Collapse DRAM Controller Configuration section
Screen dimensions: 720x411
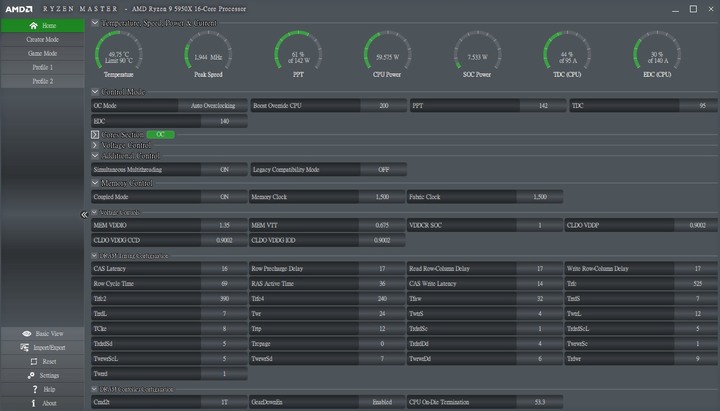[x=94, y=389]
